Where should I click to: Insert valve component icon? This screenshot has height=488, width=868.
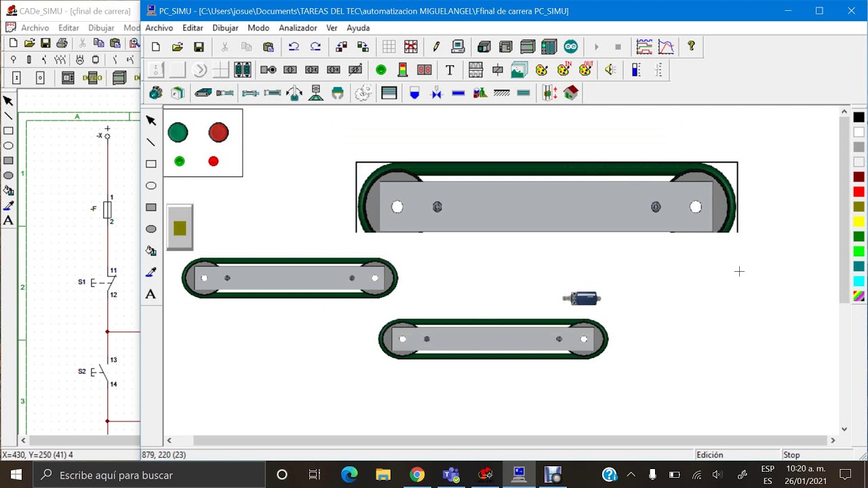click(x=436, y=93)
